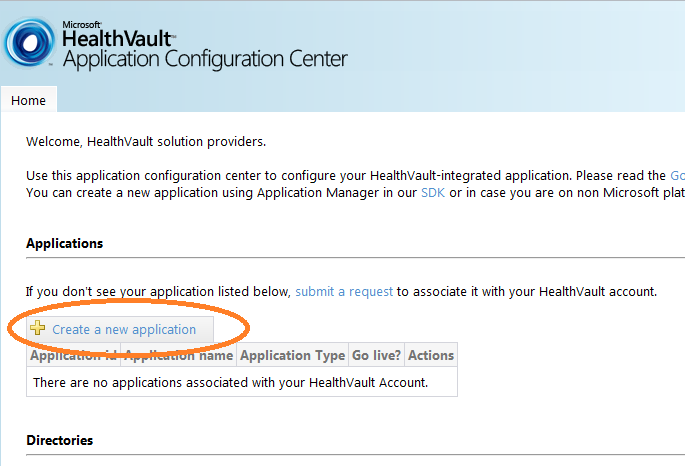Click the Applications section heading
This screenshot has width=685, height=466.
[65, 243]
